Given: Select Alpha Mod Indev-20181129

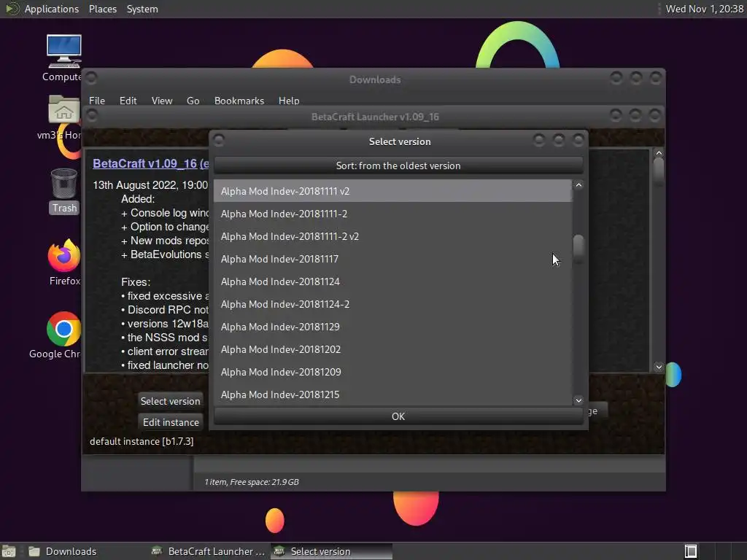Looking at the screenshot, I should [392, 327].
